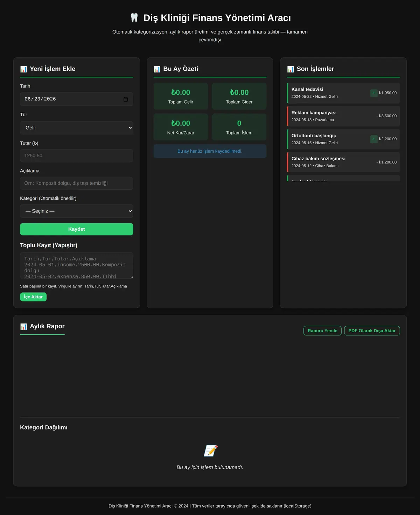Open the Tür dropdown showing Gelir
The height and width of the screenshot is (515, 420).
77,128
